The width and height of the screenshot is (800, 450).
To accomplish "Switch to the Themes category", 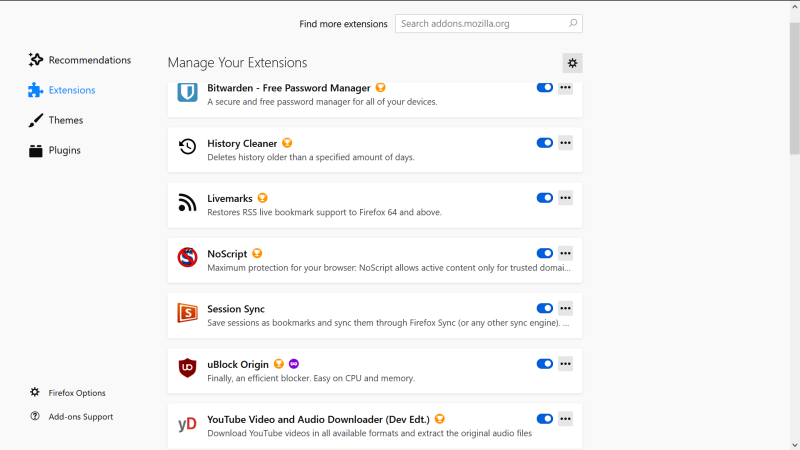I will click(x=65, y=120).
